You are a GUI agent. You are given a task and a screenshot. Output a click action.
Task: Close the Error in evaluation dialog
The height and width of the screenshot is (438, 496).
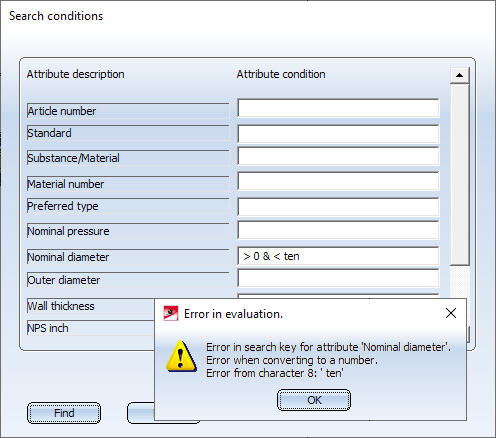click(451, 313)
